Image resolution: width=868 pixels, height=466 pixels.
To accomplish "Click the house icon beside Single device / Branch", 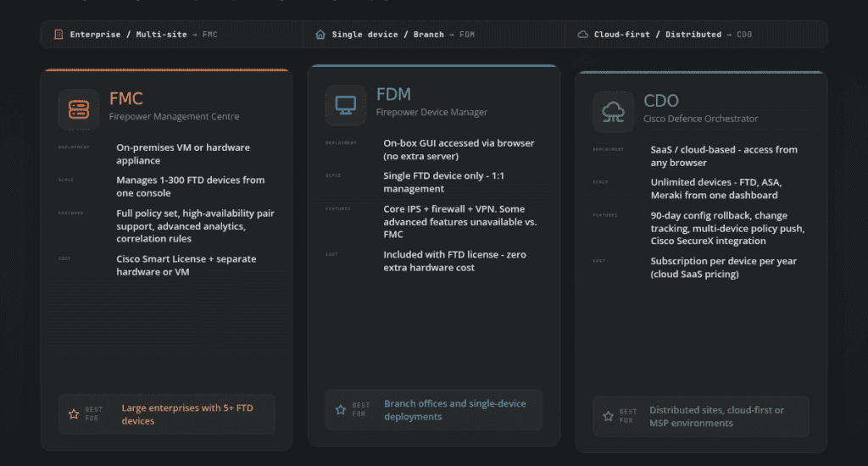I will click(x=320, y=34).
